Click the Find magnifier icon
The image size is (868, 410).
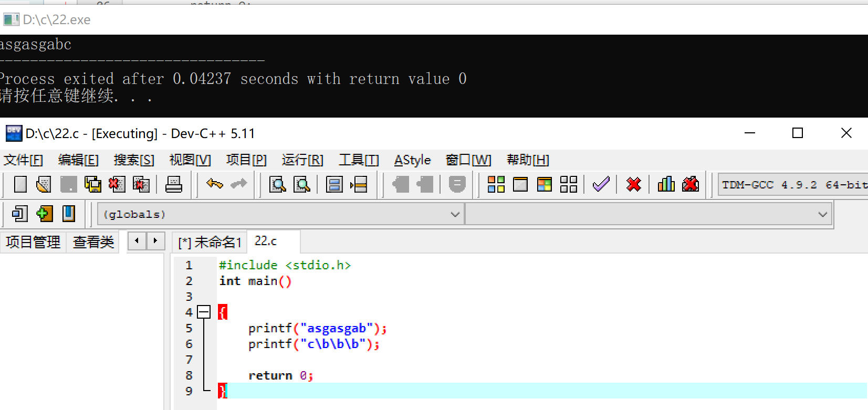[278, 184]
